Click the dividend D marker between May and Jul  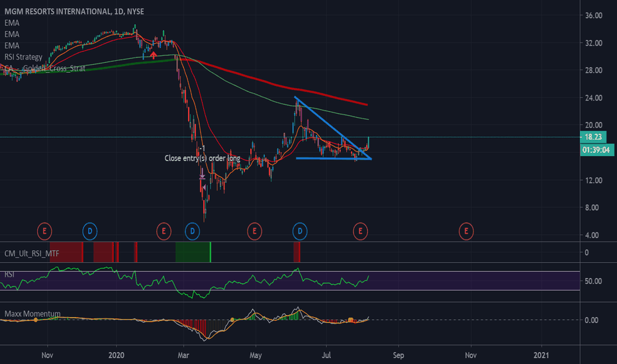click(x=300, y=232)
